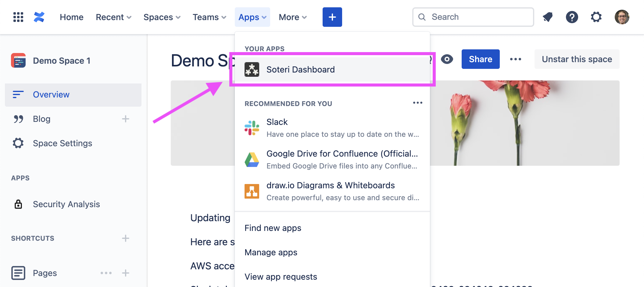Open the help question mark icon
The image size is (644, 287).
[572, 17]
